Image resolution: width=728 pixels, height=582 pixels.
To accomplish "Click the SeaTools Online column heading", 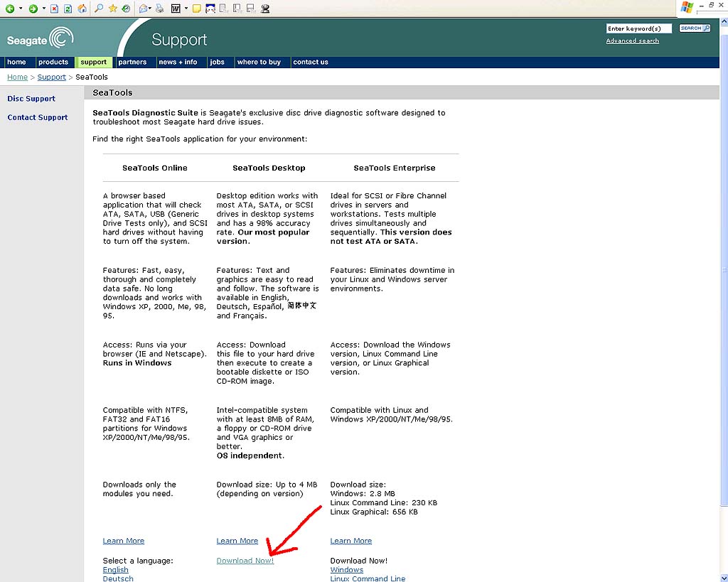I will (x=154, y=168).
